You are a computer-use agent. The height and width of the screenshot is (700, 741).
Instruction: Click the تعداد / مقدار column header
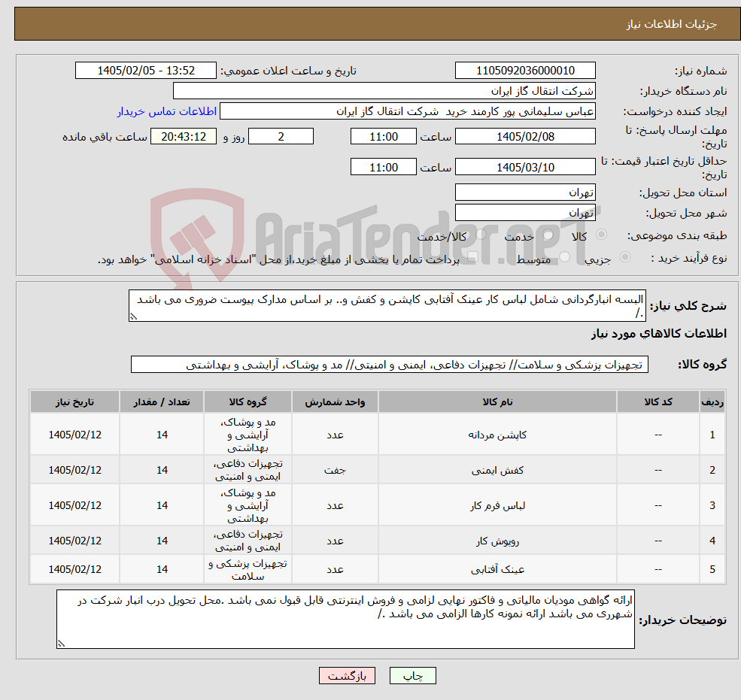tap(162, 402)
